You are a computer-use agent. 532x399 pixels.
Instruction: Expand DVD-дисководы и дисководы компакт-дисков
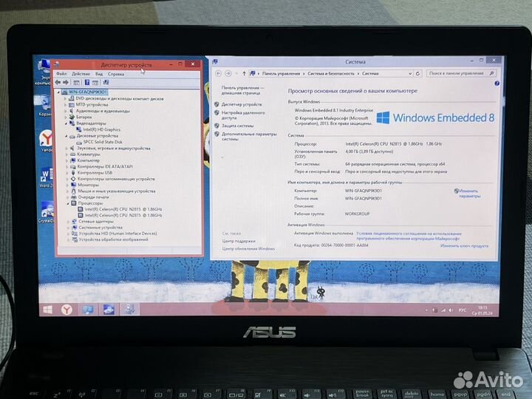pos(65,98)
